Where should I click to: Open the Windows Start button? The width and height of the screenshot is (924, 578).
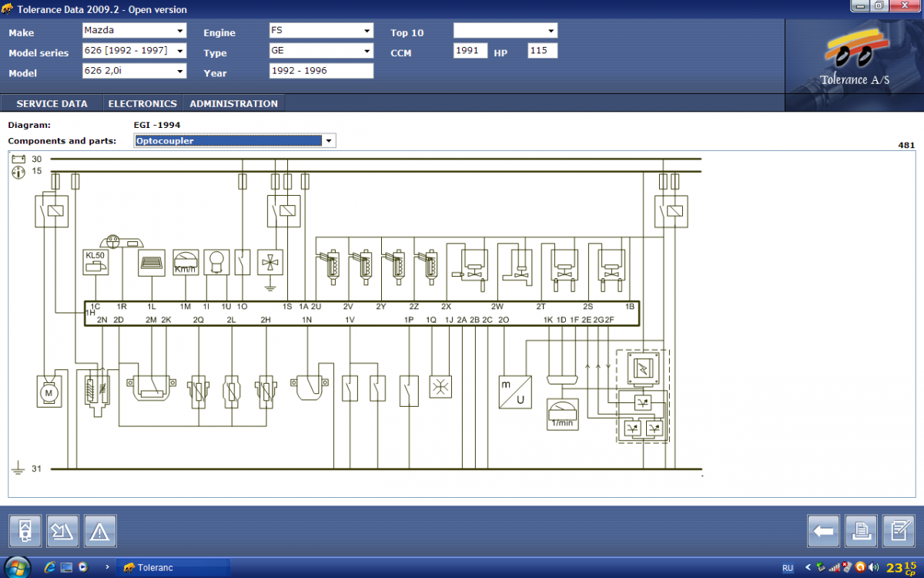[16, 566]
